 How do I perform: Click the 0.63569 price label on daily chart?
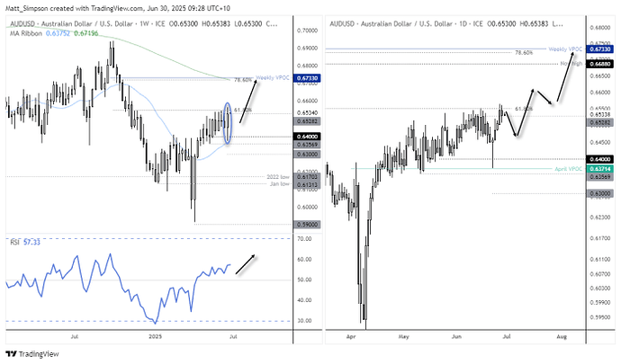click(x=600, y=176)
